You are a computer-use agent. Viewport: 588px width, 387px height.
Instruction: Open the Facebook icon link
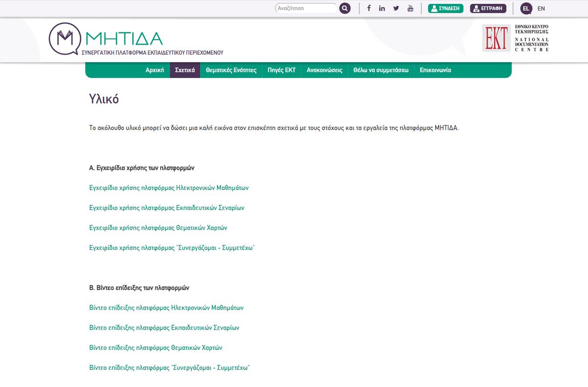(x=368, y=8)
